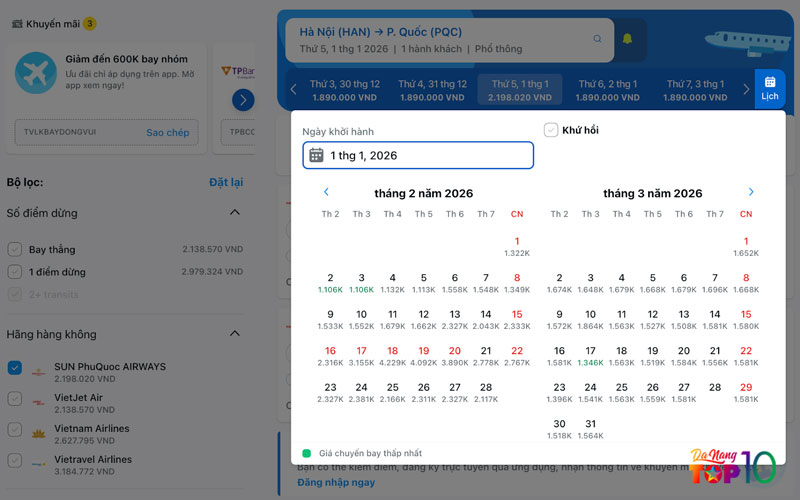Click the tháng 3 năm 2026 heading
Image resolution: width=800 pixels, height=500 pixels.
653,193
